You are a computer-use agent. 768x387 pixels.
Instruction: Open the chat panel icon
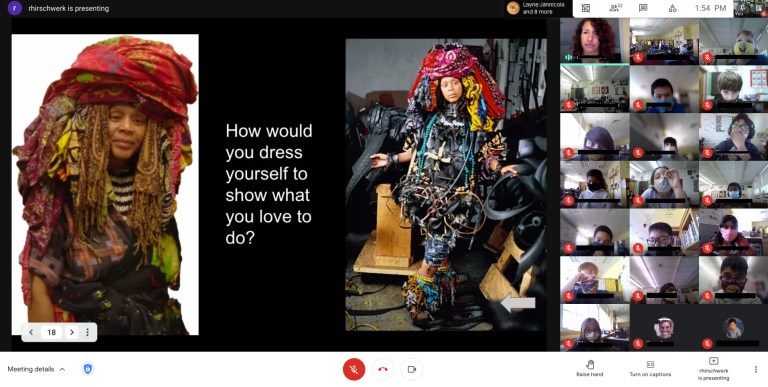643,8
